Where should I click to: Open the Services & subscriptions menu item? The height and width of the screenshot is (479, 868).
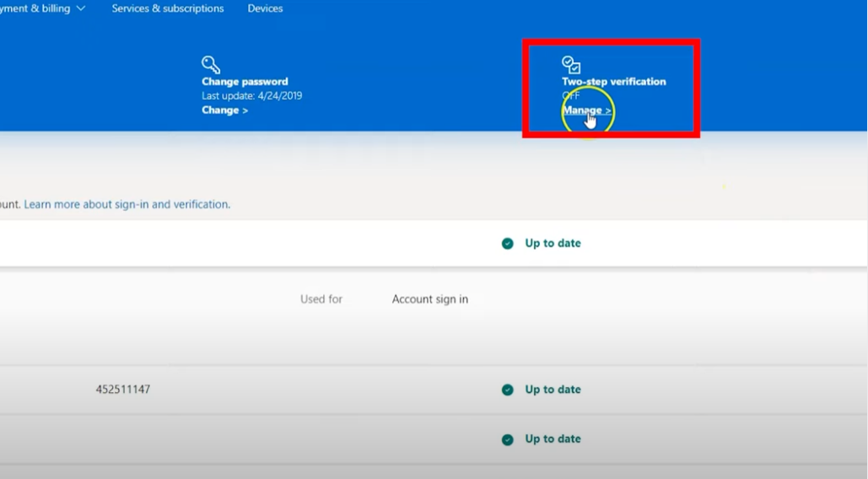point(168,8)
